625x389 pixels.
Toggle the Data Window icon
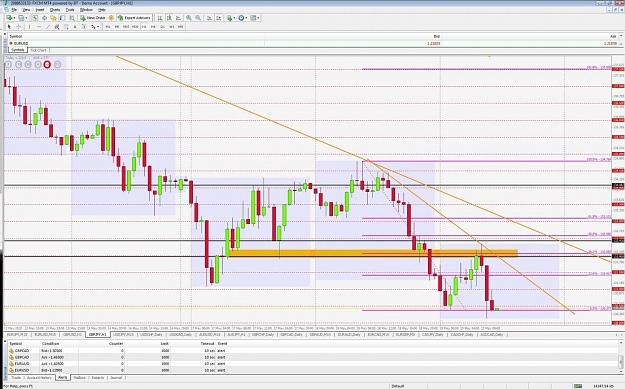pos(44,18)
